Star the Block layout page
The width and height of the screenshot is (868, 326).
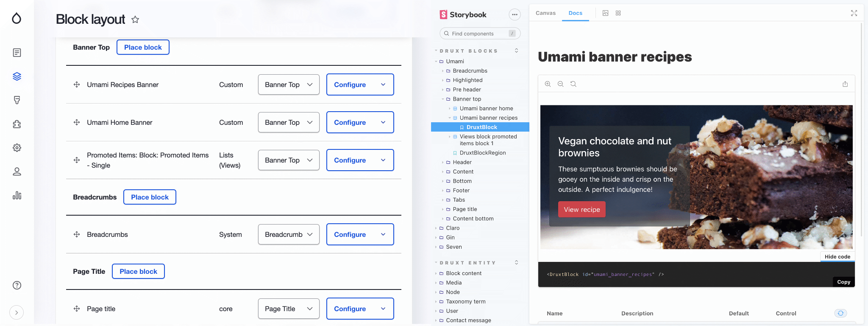tap(135, 20)
